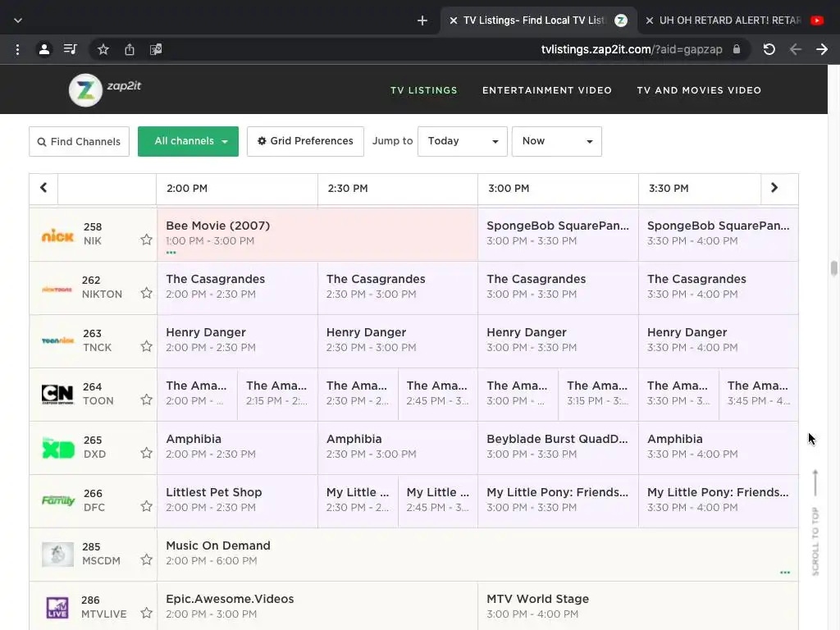Click the site lock security icon
Screen dimensions: 840x630
coord(737,49)
